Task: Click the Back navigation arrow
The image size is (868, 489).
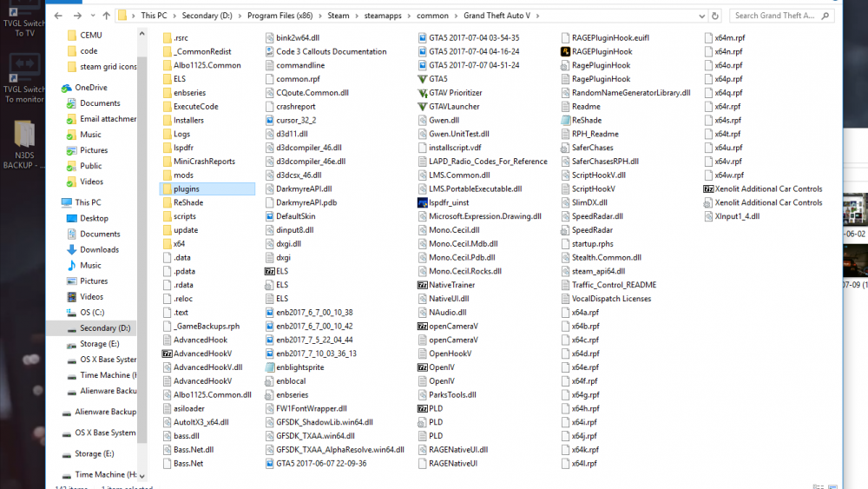Action: 58,16
